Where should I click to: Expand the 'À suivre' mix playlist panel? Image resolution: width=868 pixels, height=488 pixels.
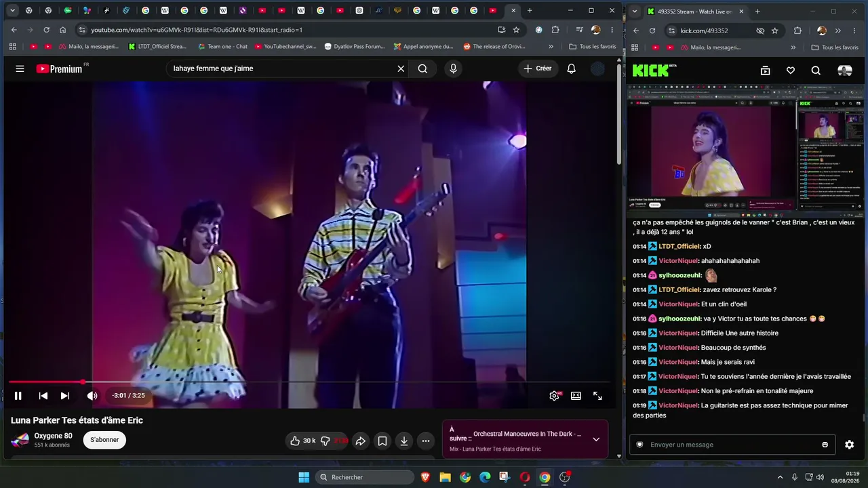point(596,439)
